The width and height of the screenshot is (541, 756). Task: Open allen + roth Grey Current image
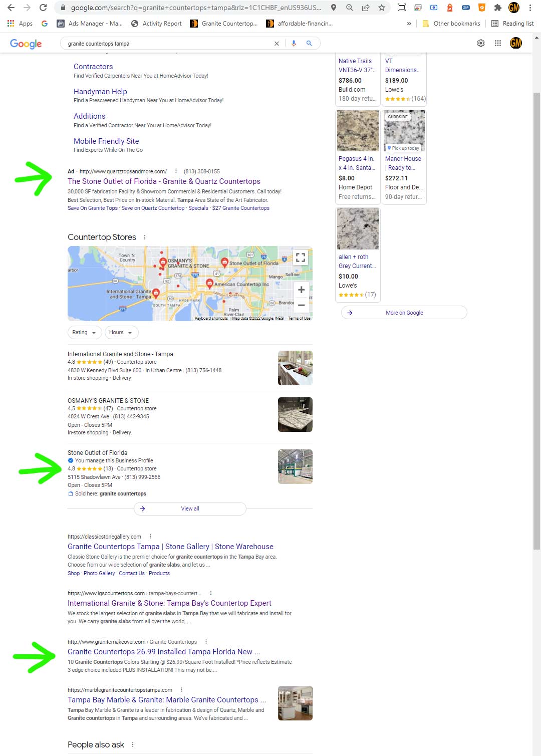click(x=358, y=229)
